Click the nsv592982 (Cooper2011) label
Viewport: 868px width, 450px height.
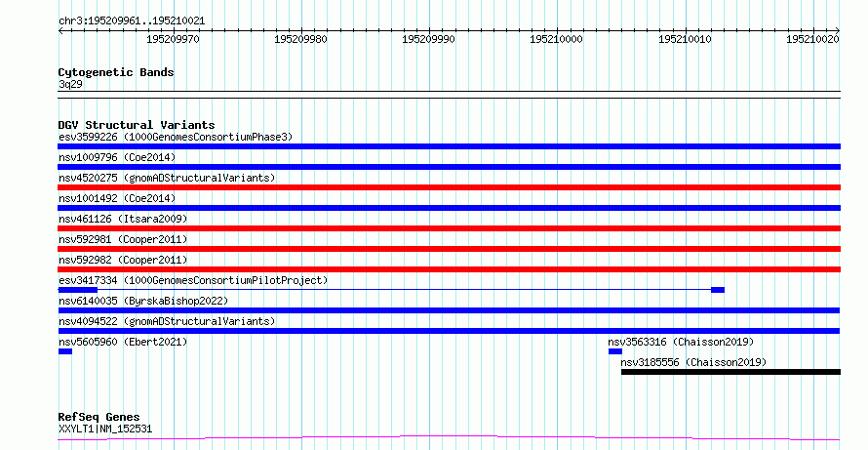(x=123, y=260)
